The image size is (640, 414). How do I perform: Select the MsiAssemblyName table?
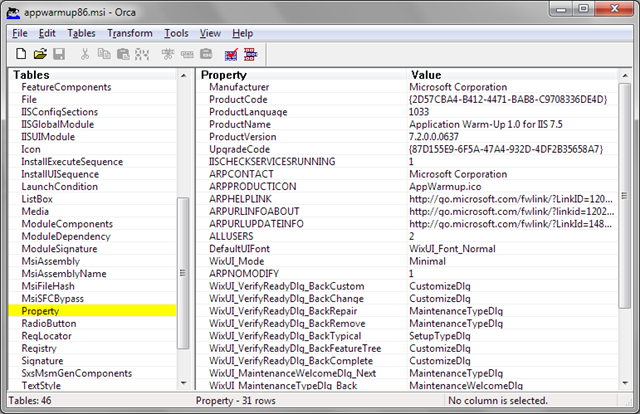pos(64,274)
